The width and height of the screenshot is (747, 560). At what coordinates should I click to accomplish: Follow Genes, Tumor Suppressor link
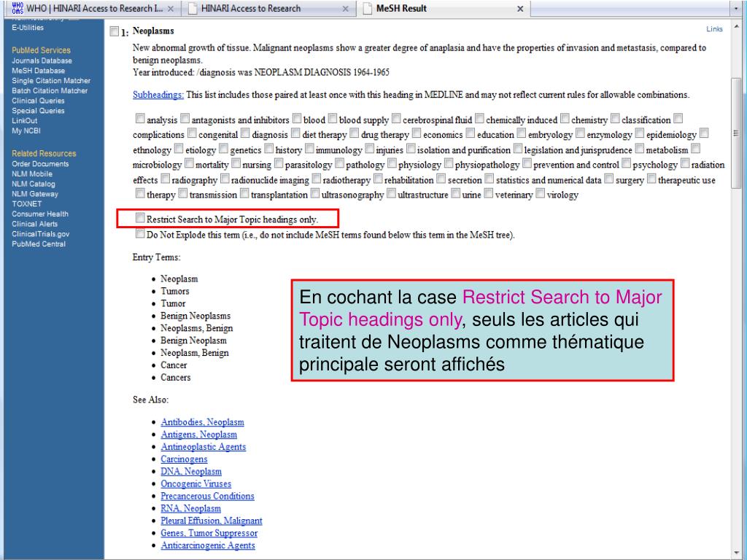coord(209,533)
